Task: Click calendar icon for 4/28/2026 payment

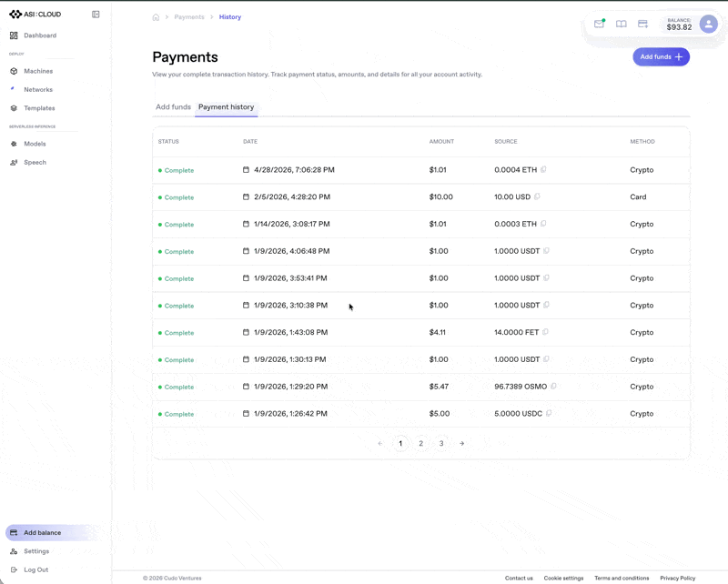Action: tap(246, 170)
